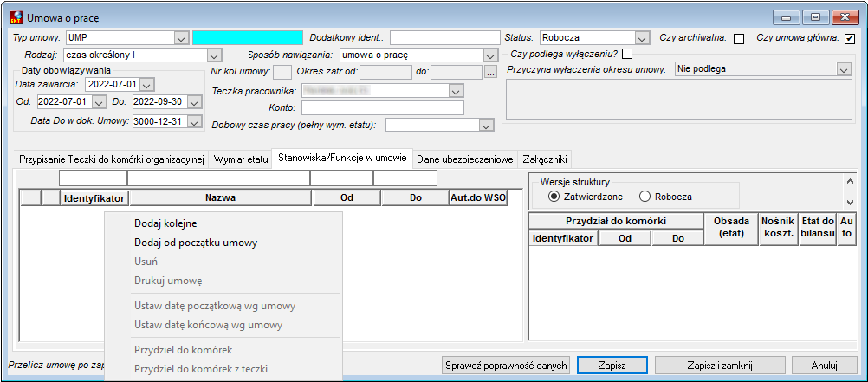The image size is (868, 382).
Task: Open the Wymiar etatu tab
Action: [x=241, y=159]
